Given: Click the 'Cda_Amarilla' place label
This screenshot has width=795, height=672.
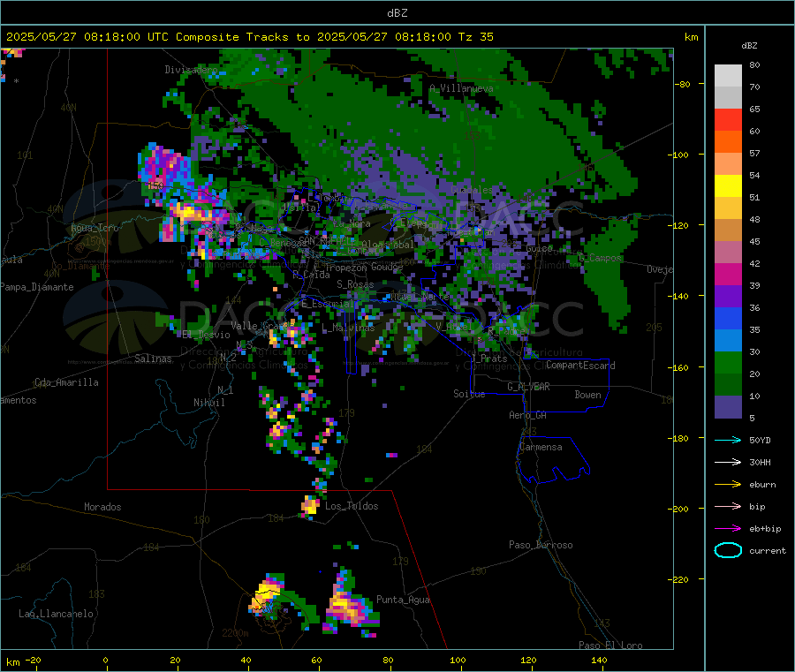Looking at the screenshot, I should [66, 382].
